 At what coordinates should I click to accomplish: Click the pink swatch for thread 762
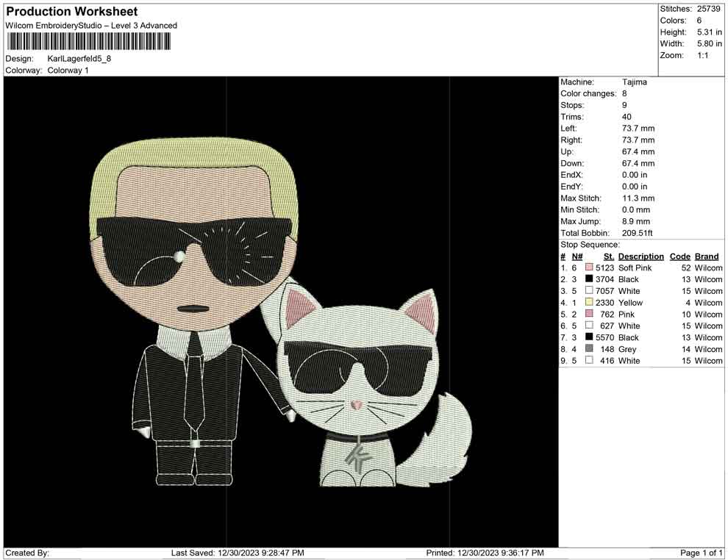tap(589, 314)
